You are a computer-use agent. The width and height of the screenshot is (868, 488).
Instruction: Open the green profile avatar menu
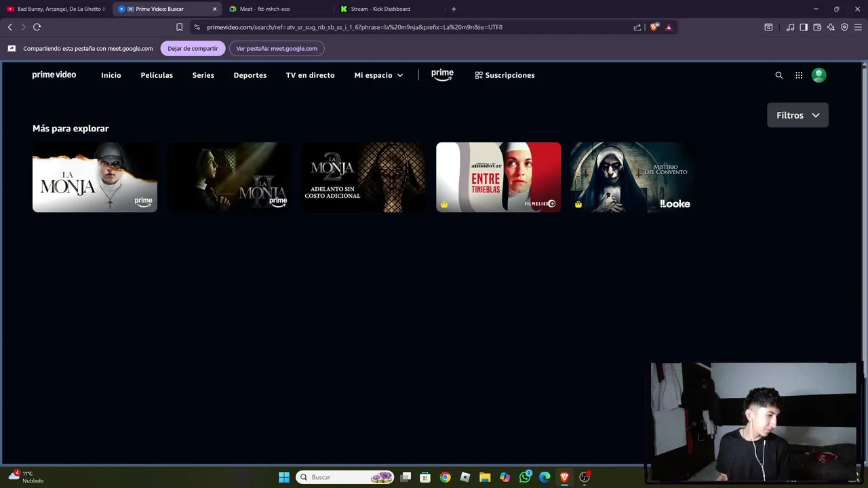[818, 75]
